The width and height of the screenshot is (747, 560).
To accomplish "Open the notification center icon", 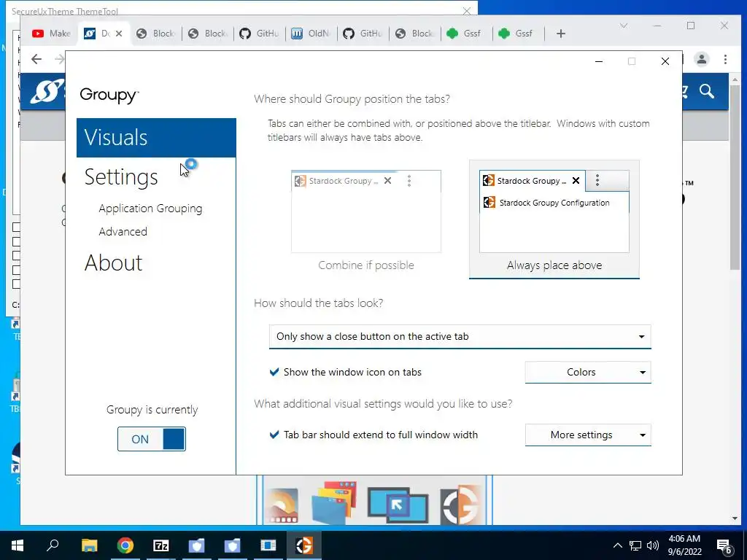I will tap(724, 547).
